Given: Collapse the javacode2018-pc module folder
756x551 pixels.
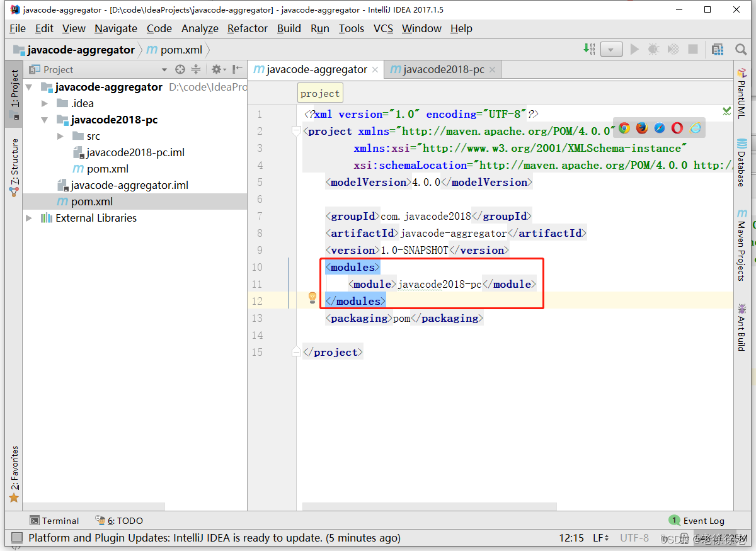Looking at the screenshot, I should (x=45, y=120).
